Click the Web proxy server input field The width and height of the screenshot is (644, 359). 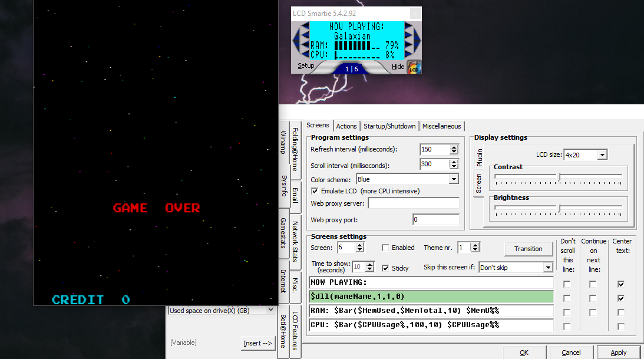pos(413,203)
